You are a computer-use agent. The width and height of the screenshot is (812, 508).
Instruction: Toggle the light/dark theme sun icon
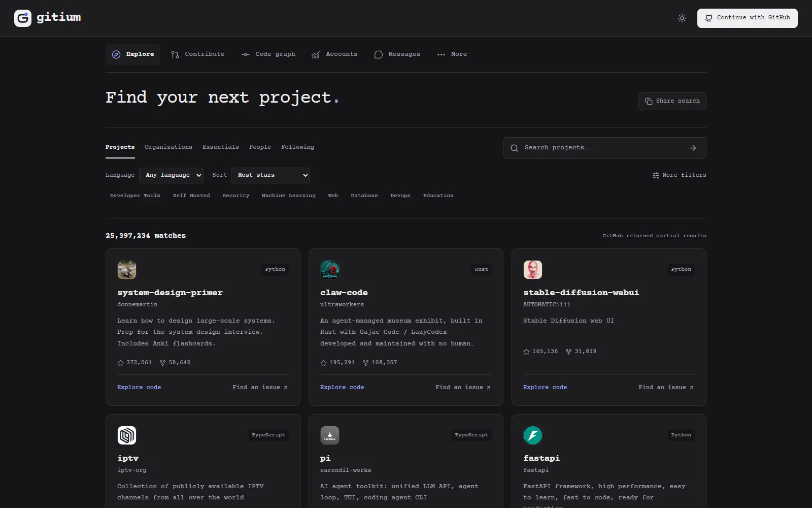682,18
